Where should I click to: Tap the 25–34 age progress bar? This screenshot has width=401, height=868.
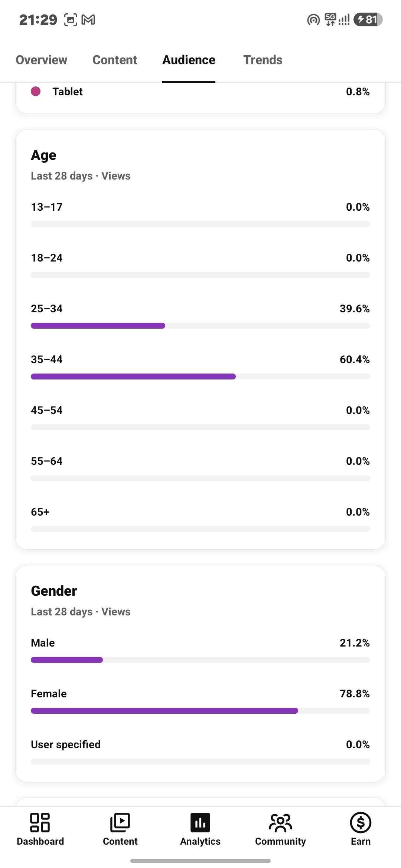200,326
